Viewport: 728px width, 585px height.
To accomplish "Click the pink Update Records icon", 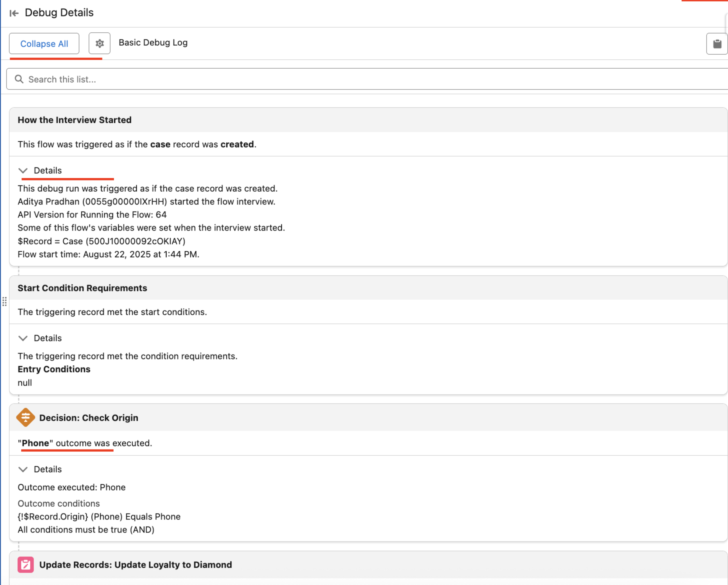I will tap(26, 565).
